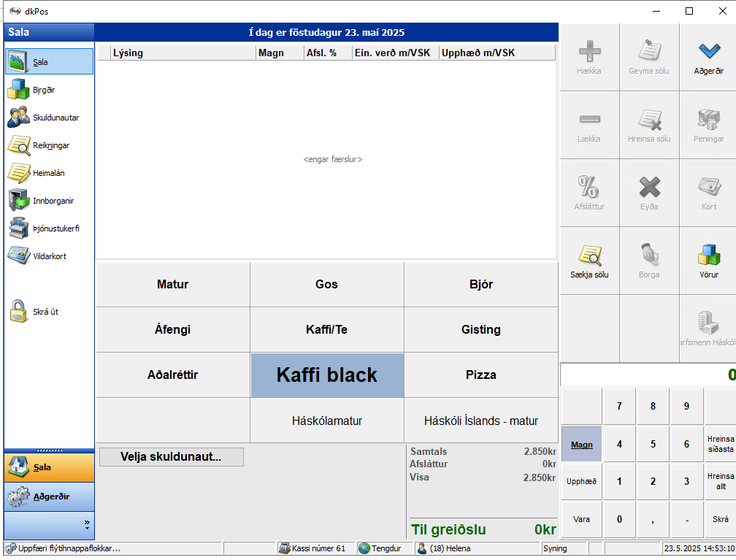Image resolution: width=736 pixels, height=560 pixels.
Task: Click the Innborganir payments icon
Action: 20,201
